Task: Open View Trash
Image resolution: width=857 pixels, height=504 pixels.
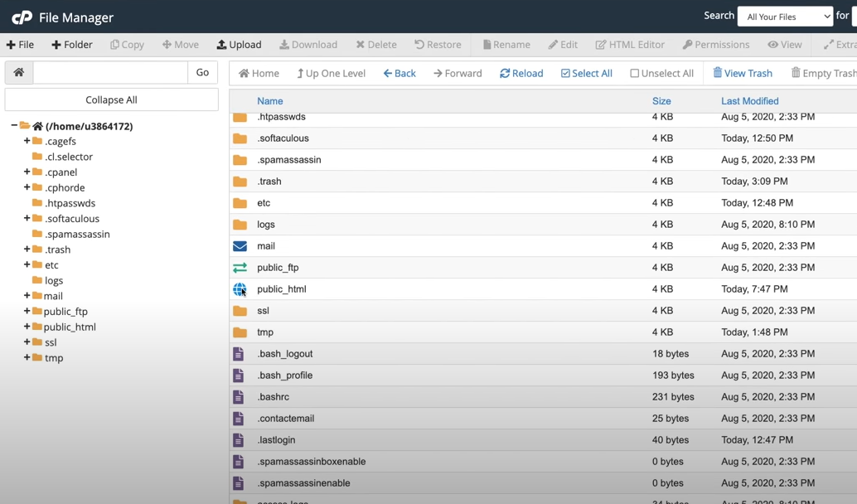Action: (742, 73)
